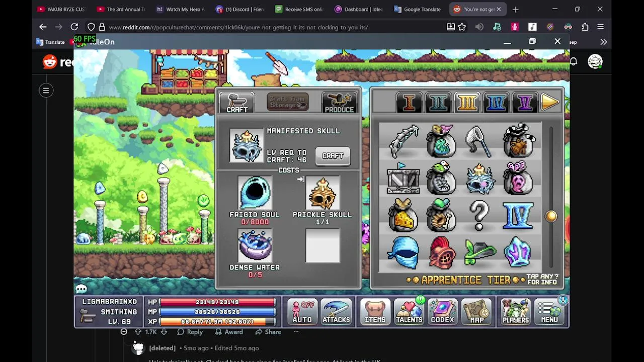Switch to the Craft tab
The image size is (644, 362).
(x=237, y=103)
